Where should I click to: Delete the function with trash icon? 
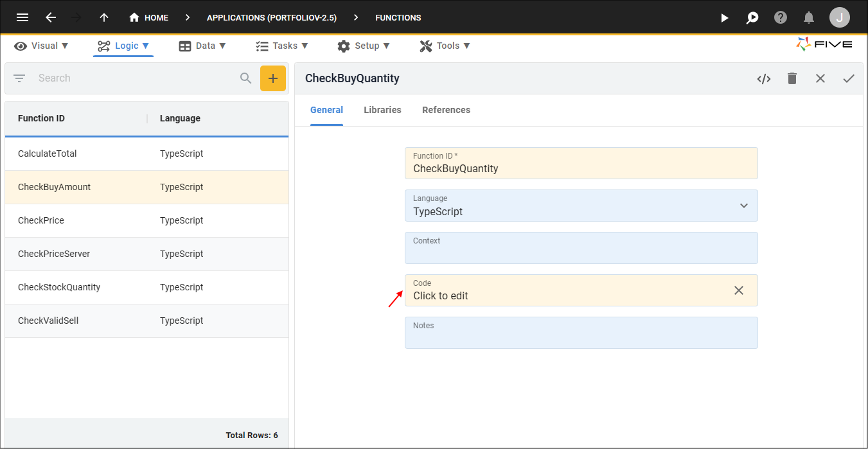click(x=792, y=78)
